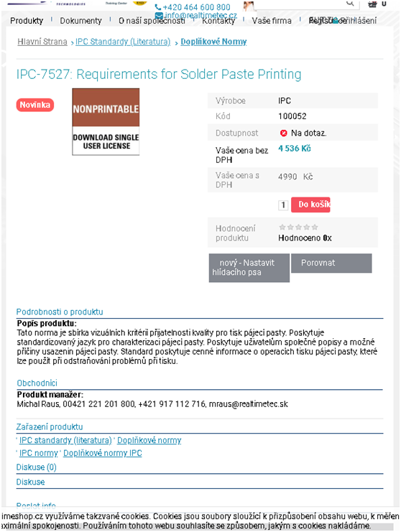Click the red Novinka badge
This screenshot has width=401, height=532.
pyautogui.click(x=35, y=105)
